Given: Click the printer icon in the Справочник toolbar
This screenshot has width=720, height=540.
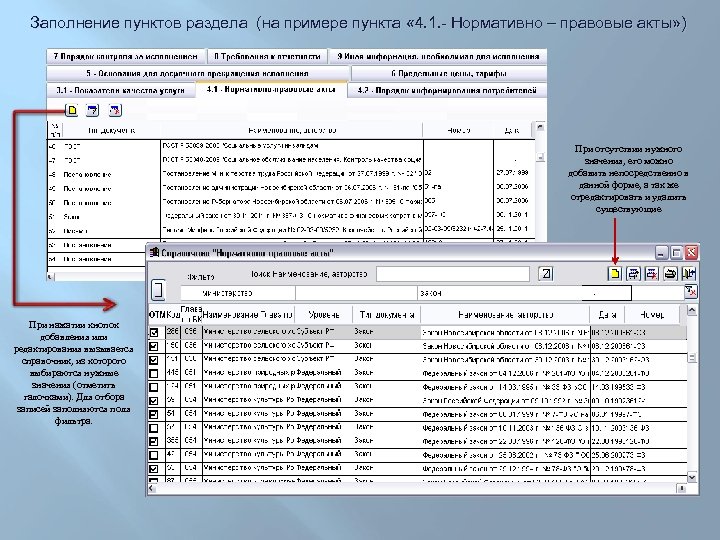Looking at the screenshot, I should click(x=670, y=274).
